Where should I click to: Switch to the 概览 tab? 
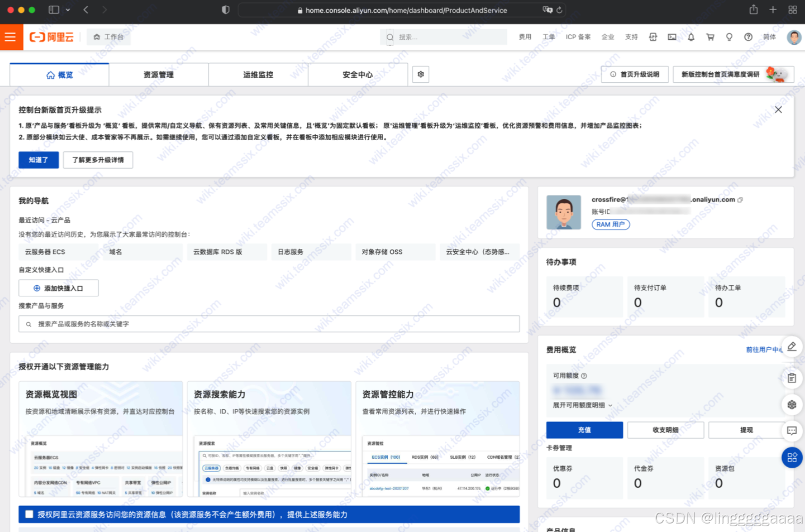(60, 75)
